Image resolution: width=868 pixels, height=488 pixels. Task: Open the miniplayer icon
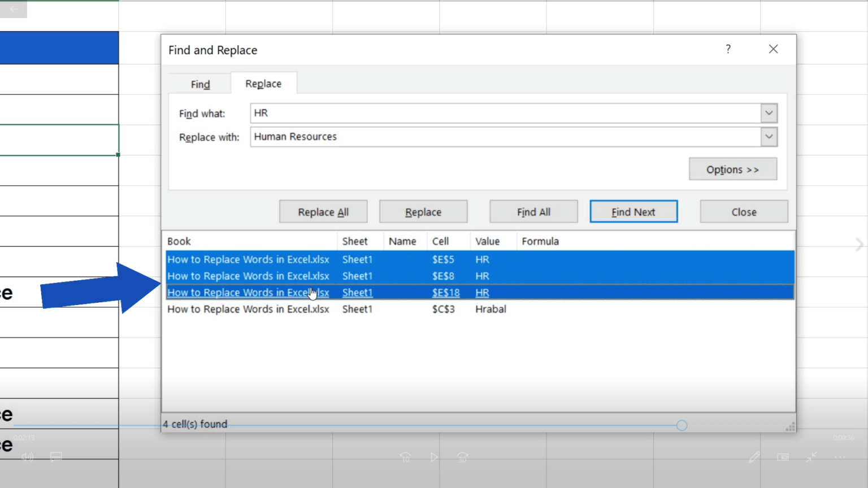(x=783, y=457)
